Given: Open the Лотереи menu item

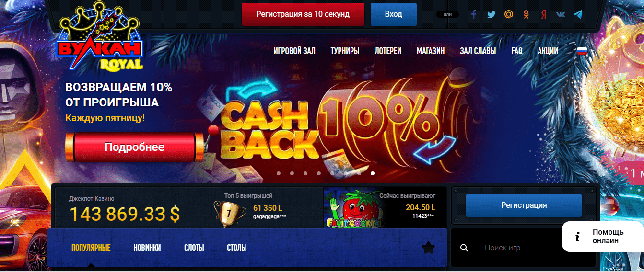Looking at the screenshot, I should [x=388, y=51].
